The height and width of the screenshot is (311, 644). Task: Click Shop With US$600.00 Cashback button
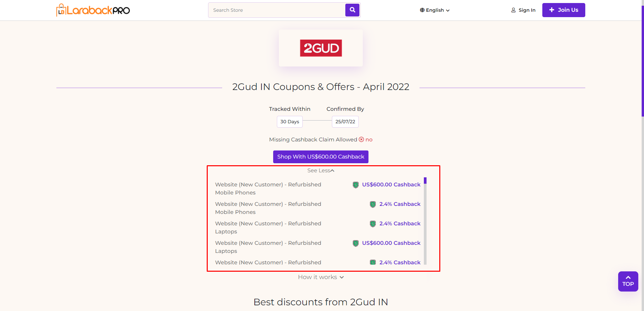tap(321, 157)
